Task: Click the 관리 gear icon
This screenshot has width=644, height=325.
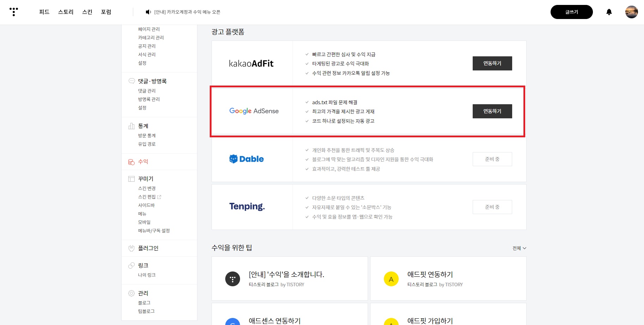Action: point(131,293)
